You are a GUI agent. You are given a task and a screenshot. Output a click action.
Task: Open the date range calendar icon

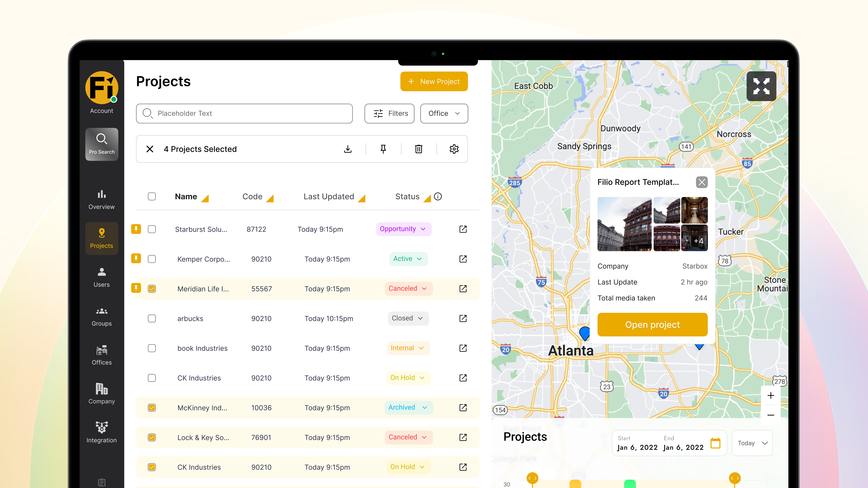point(715,443)
